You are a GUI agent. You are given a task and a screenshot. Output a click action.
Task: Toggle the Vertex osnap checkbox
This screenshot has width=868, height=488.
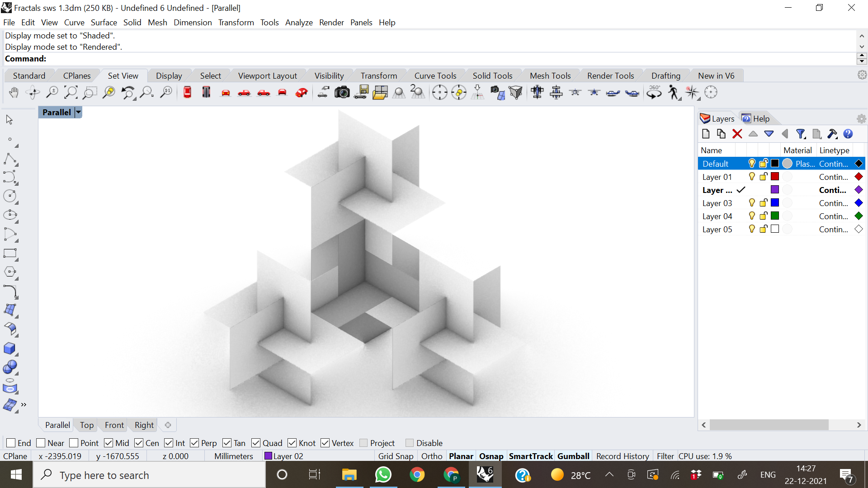click(325, 443)
